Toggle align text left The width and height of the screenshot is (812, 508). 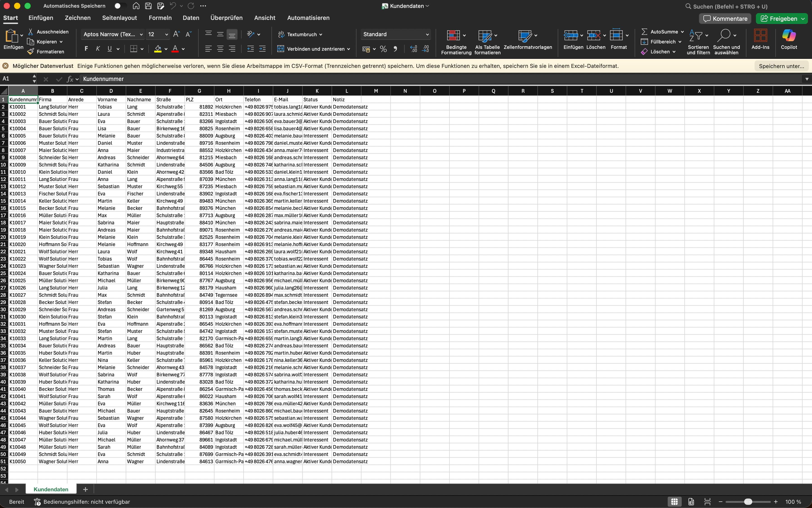[208, 49]
